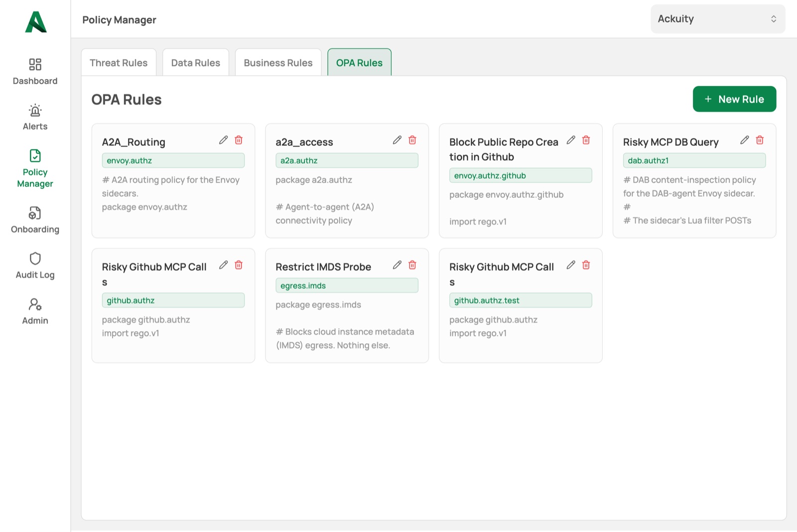The height and width of the screenshot is (532, 797).
Task: Delete the Risky Github rule tagged github.authz.test
Action: point(586,265)
